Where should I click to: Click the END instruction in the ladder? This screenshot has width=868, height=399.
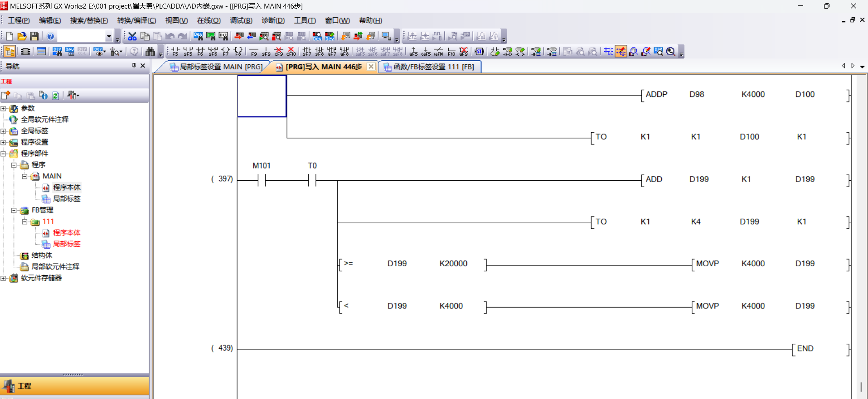coord(805,349)
